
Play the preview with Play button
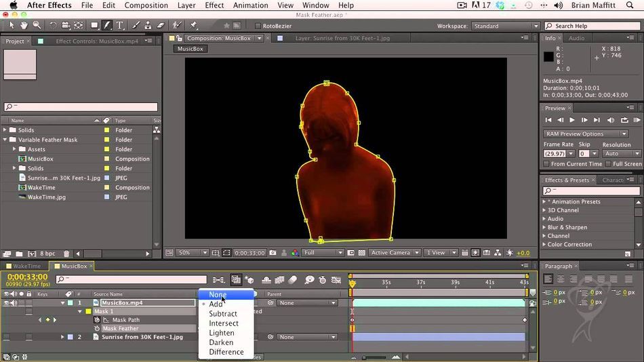[572, 120]
